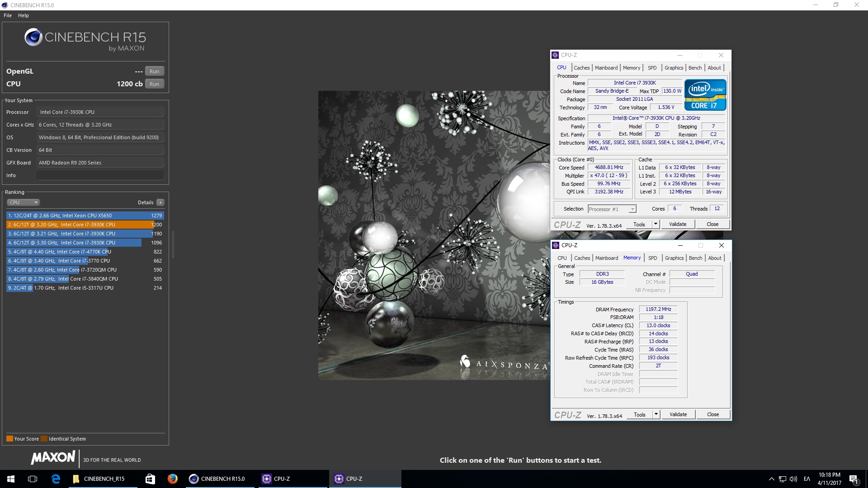Click the panel splitter handle beside Ranking
Screen dimensions: 868x488
173,245
